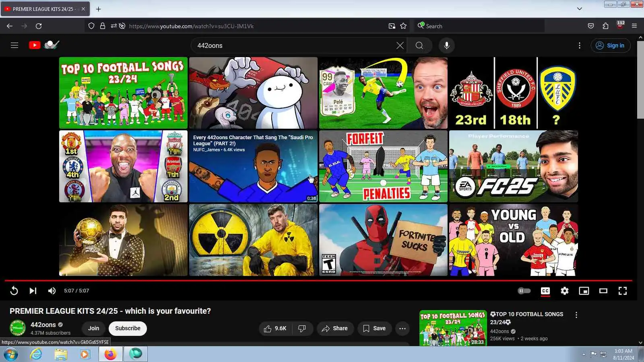Open the YouTube guide hamburger menu
644x362 pixels.
[14, 45]
